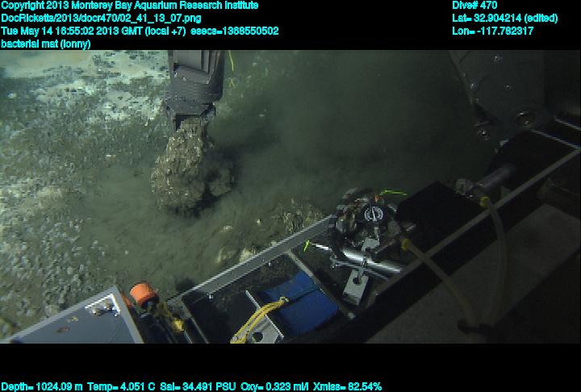Click the Monterey Bay Aquarium Research Institute copyright line
581x392 pixels.
[130, 6]
